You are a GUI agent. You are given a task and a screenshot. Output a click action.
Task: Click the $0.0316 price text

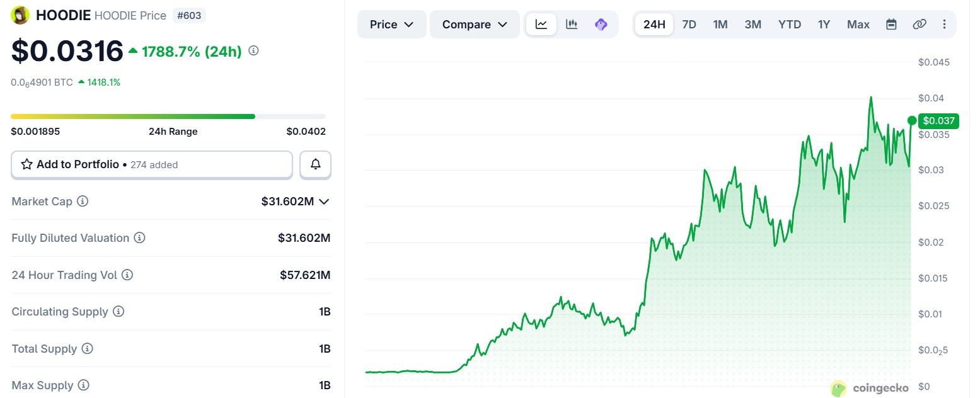(x=67, y=51)
